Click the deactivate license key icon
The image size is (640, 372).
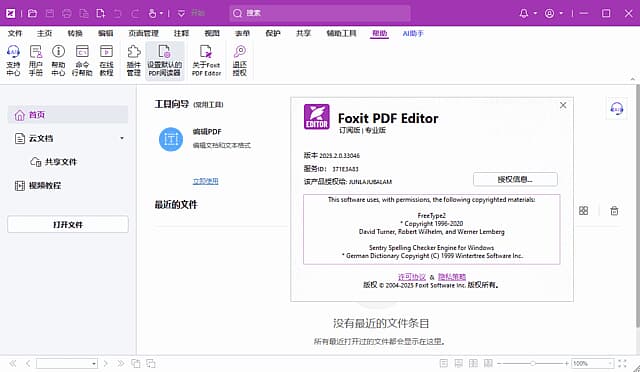pos(240,60)
